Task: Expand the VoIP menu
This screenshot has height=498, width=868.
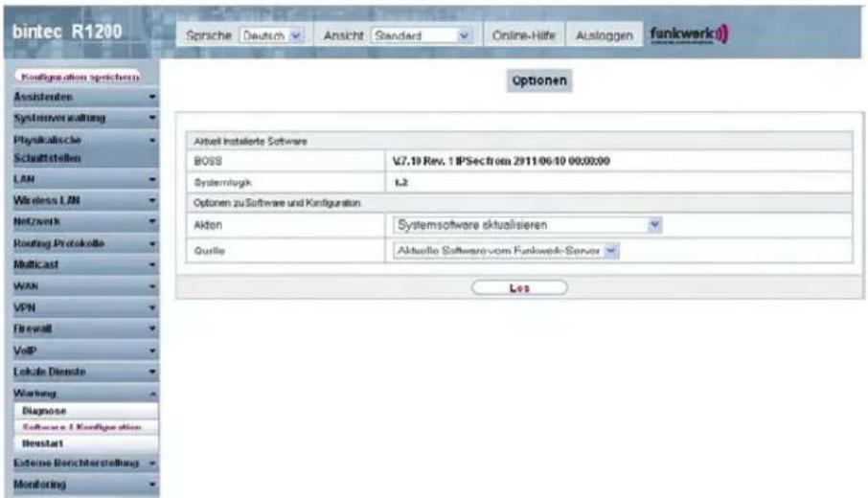Action: 84,351
